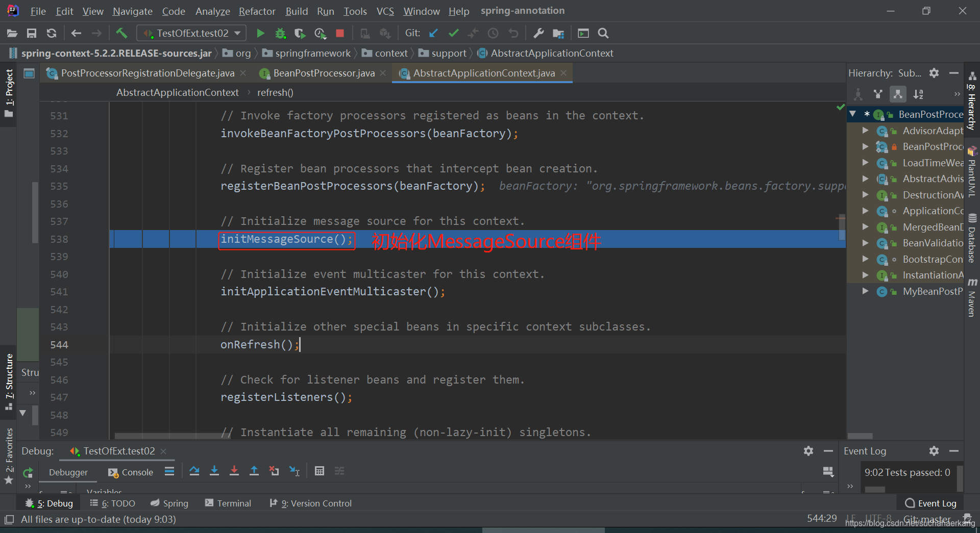Synchronize files with the refresh icon
980x533 pixels.
52,33
